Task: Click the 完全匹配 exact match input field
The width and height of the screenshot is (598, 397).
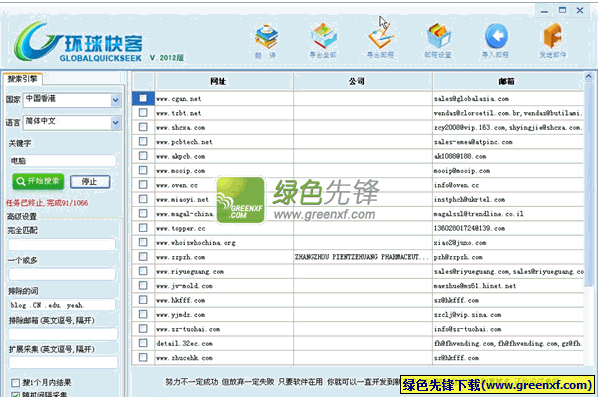Action: coord(62,244)
